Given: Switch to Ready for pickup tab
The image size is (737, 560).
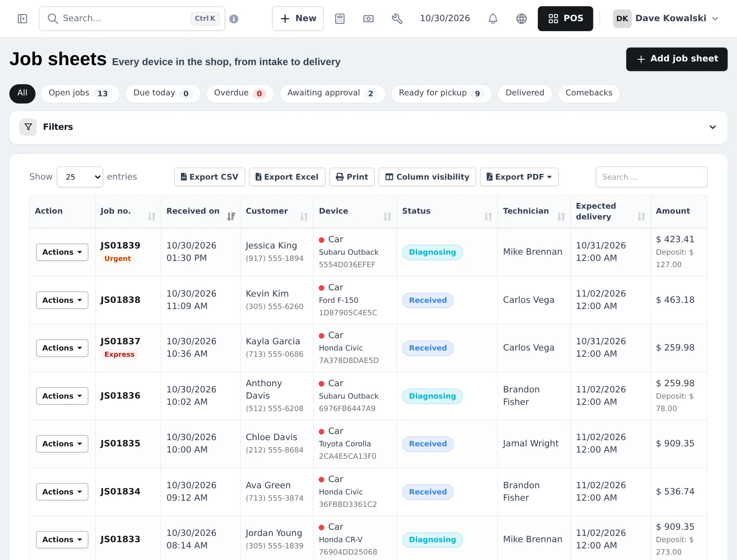Looking at the screenshot, I should (x=442, y=93).
